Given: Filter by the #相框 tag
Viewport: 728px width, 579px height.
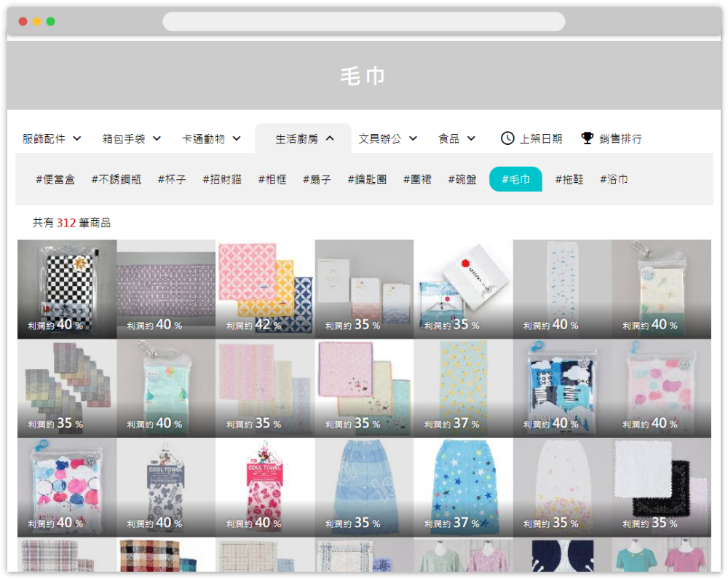Looking at the screenshot, I should pos(272,179).
